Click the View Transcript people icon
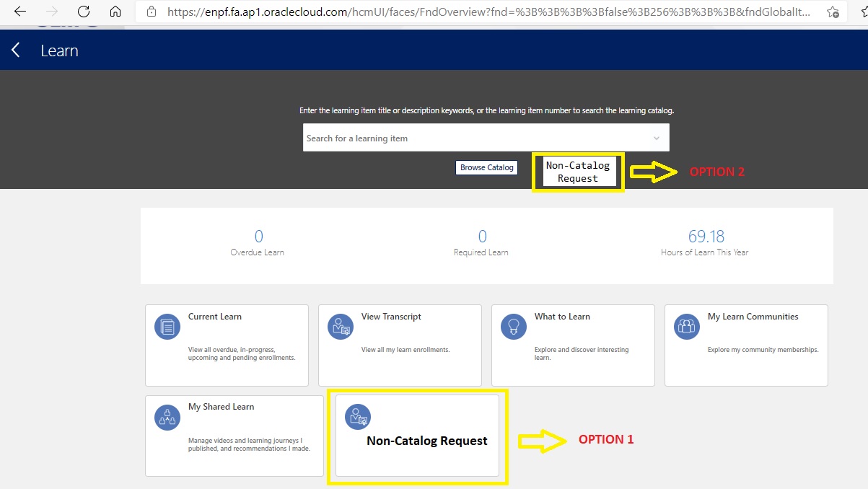 [x=340, y=326]
